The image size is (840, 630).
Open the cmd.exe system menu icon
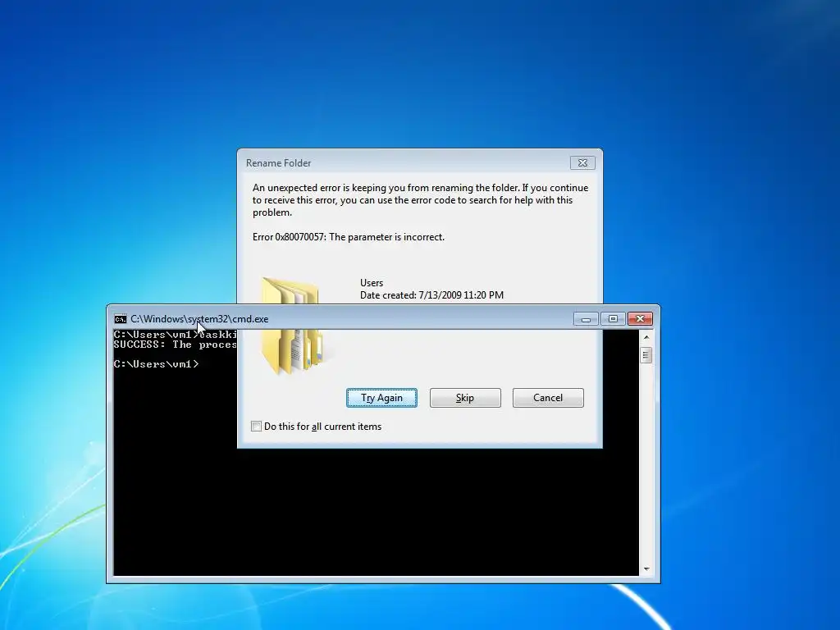(x=120, y=319)
